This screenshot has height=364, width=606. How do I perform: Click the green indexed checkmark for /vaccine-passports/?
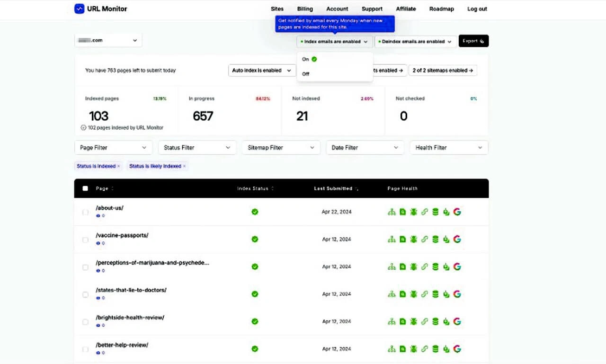[x=255, y=240]
